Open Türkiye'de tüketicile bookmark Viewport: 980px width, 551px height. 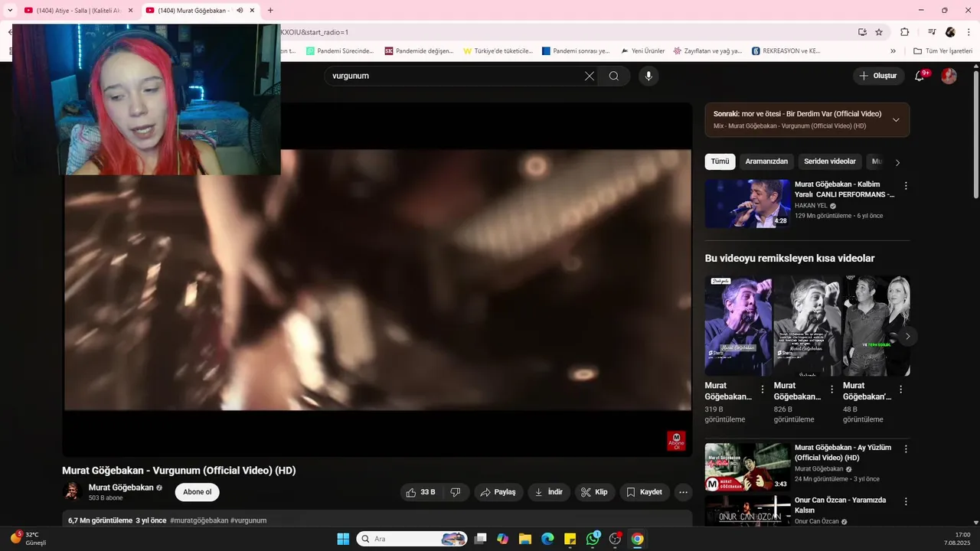(x=498, y=51)
